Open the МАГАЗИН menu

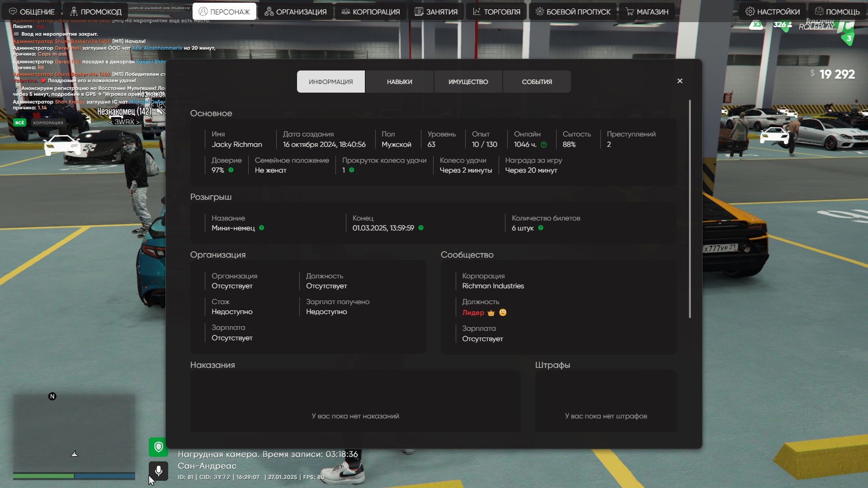click(646, 12)
